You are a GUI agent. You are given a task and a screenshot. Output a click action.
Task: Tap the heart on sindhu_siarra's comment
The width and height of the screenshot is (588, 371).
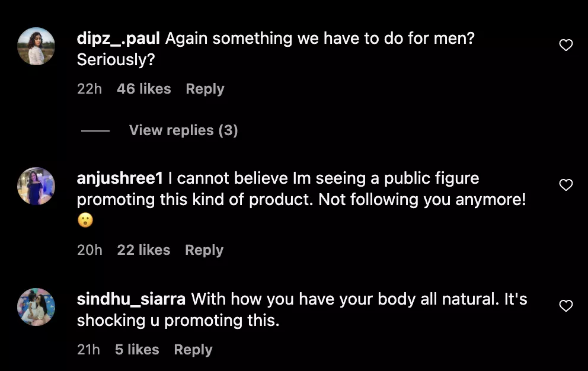pyautogui.click(x=566, y=306)
